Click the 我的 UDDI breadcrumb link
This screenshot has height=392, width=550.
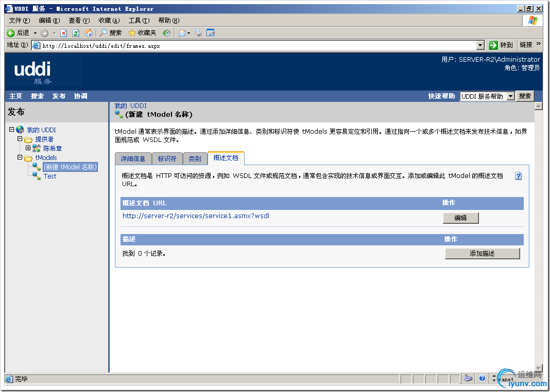point(130,106)
